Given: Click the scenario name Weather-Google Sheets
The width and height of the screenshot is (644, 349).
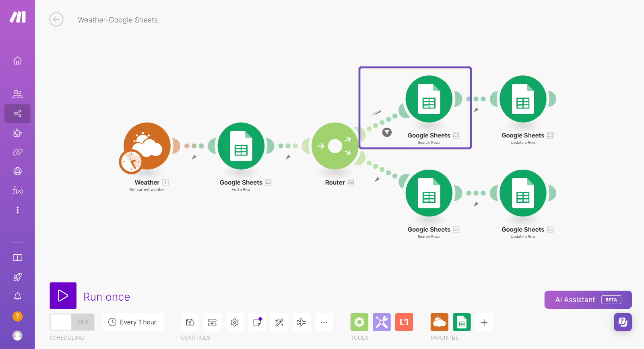Looking at the screenshot, I should tap(118, 20).
